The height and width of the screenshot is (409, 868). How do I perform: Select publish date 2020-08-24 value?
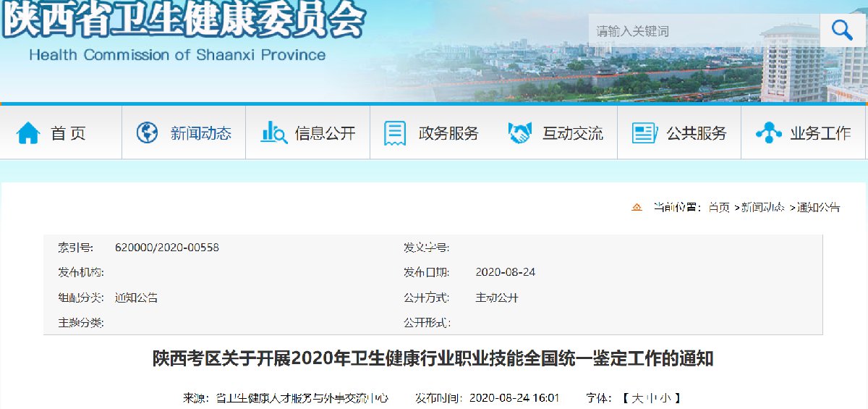pos(506,273)
